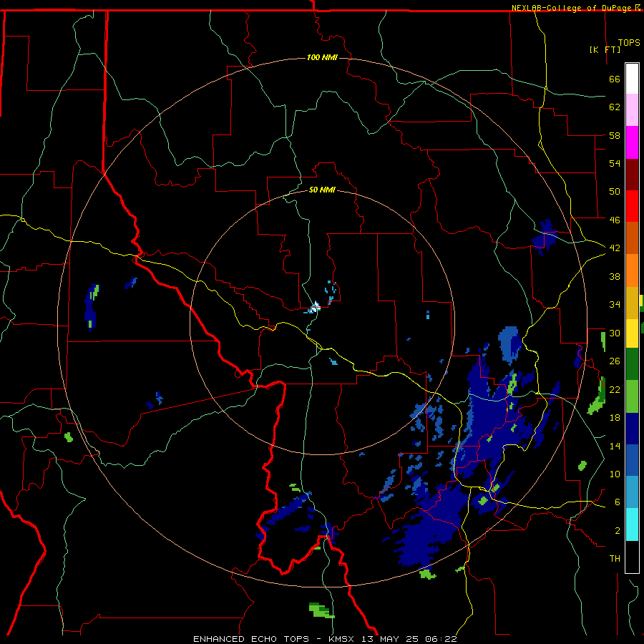Viewport: 644px width, 644px height.
Task: Click the 26 value on the scale
Action: [x=615, y=361]
